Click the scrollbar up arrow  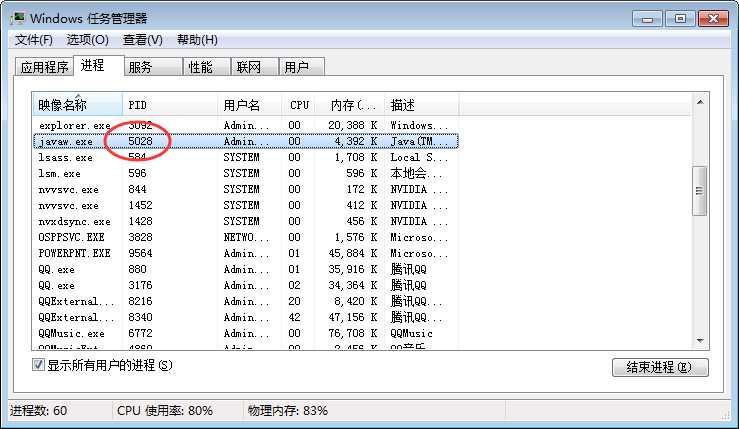[700, 102]
